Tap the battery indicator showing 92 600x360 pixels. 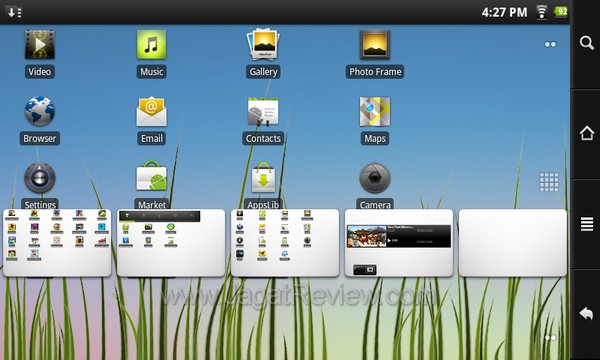tap(561, 11)
